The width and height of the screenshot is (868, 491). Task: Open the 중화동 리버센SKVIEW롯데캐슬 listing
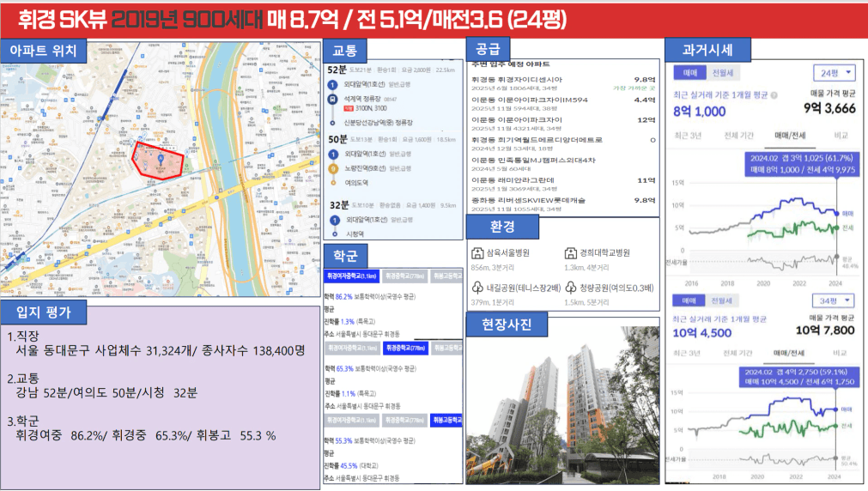[x=563, y=204]
